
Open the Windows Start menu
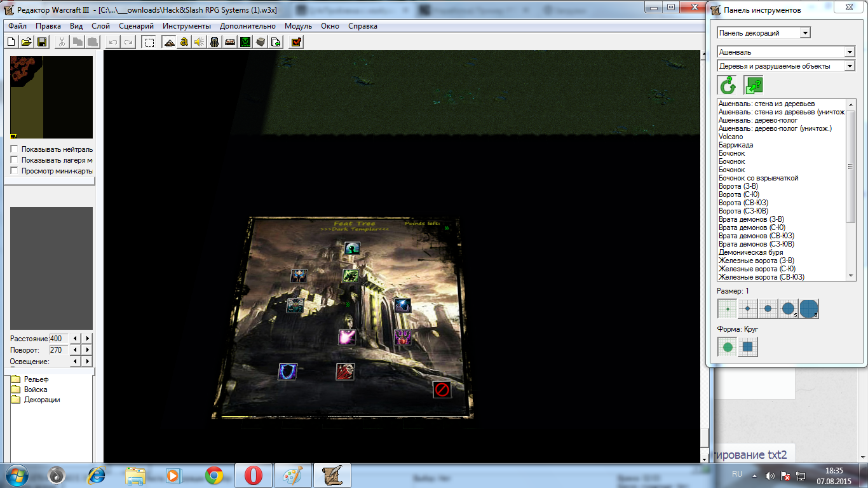coord(17,475)
